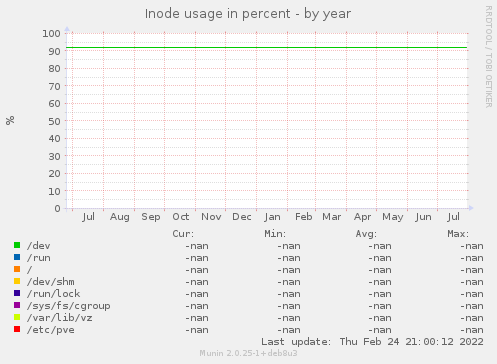
Task: Click the % y-axis unit label
Action: pos(10,120)
